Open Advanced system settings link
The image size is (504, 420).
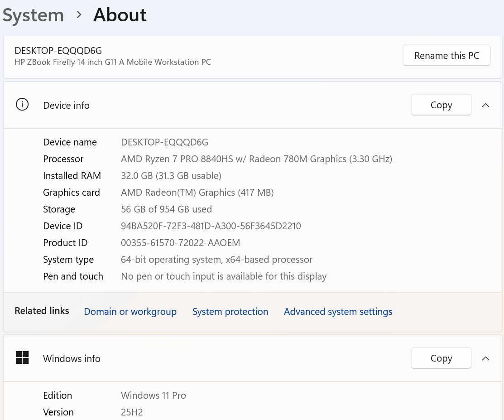[338, 311]
